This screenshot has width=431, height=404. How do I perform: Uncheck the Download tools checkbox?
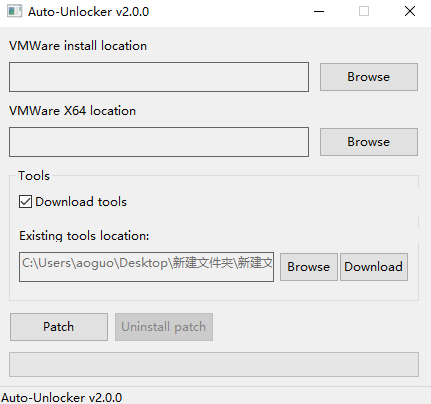coord(25,202)
